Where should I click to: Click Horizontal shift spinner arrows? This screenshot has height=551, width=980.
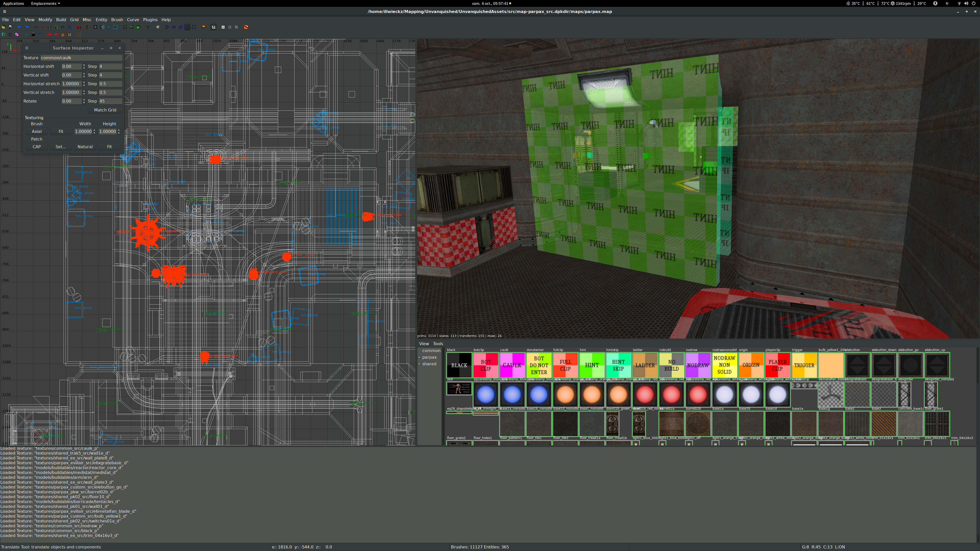(x=84, y=67)
